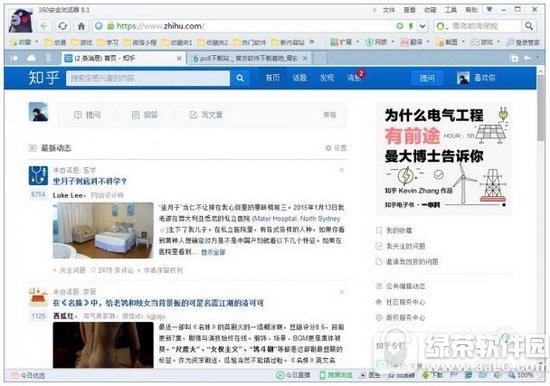Click the 6754 vote count on first post
This screenshot has width=550, height=386.
point(38,194)
